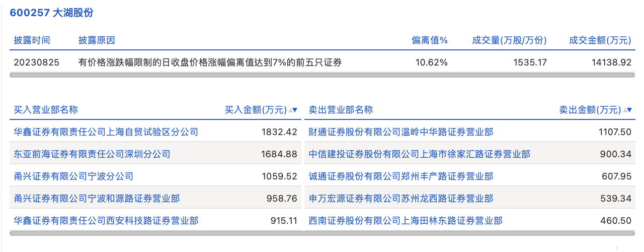Click sort arrow beside 买入金额(万元)
This screenshot has width=644, height=252.
pos(294,110)
